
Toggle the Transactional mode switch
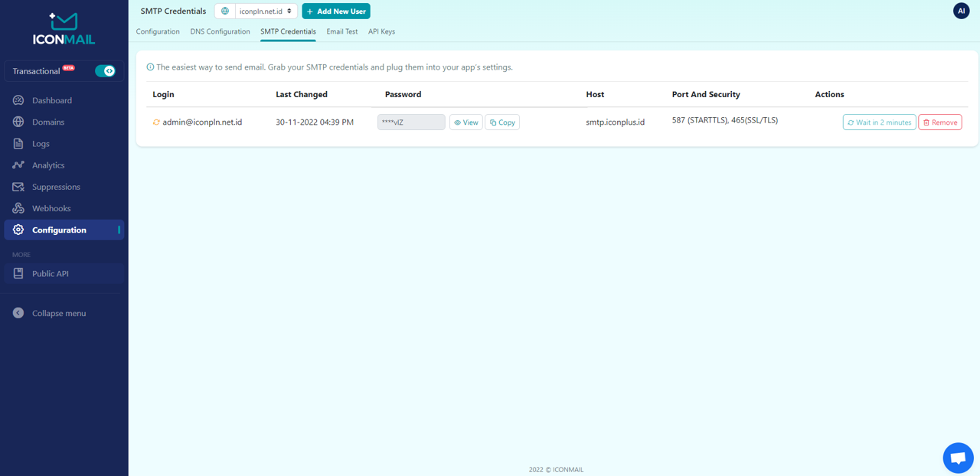(105, 71)
